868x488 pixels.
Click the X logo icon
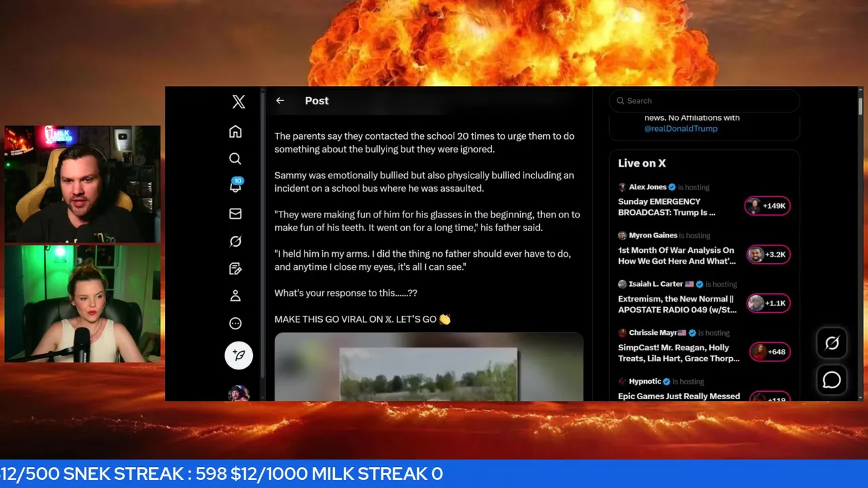click(239, 102)
